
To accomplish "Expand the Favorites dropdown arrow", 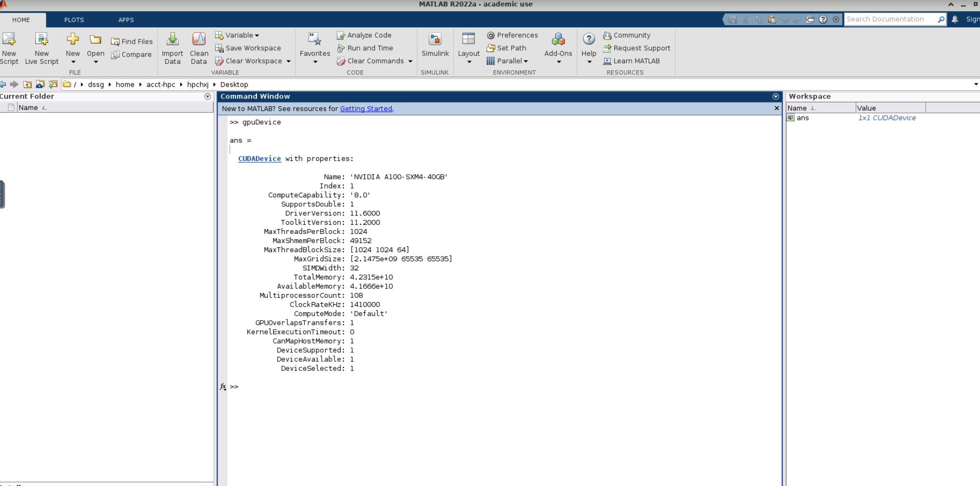I will pos(315,62).
